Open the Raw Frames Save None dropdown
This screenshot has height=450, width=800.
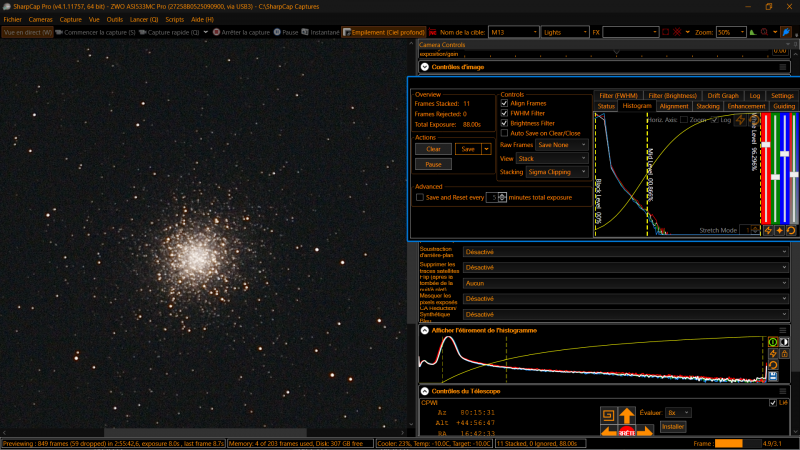(x=562, y=145)
